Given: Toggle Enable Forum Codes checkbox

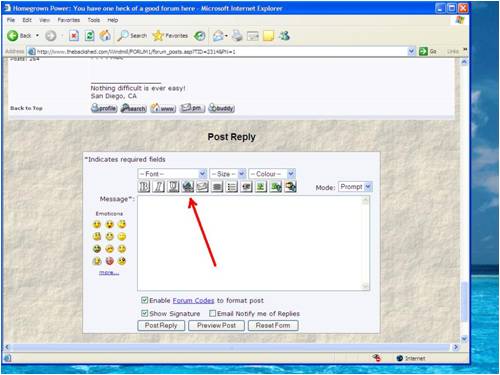Looking at the screenshot, I should [144, 300].
